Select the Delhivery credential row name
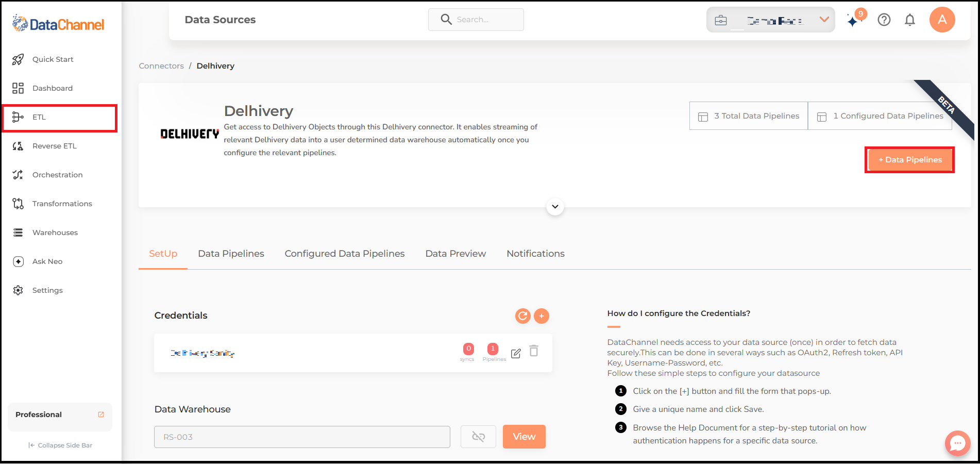Viewport: 980px width, 464px height. [202, 353]
